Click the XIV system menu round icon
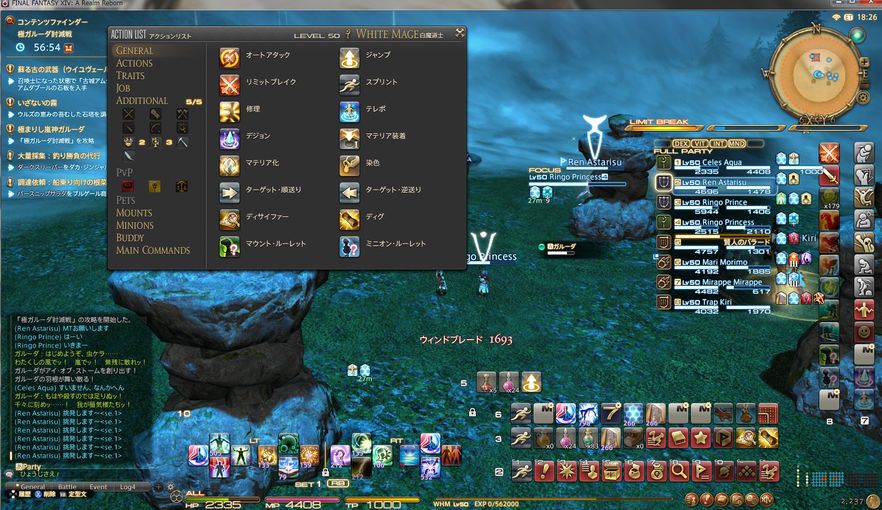This screenshot has width=882, height=510. (x=766, y=499)
